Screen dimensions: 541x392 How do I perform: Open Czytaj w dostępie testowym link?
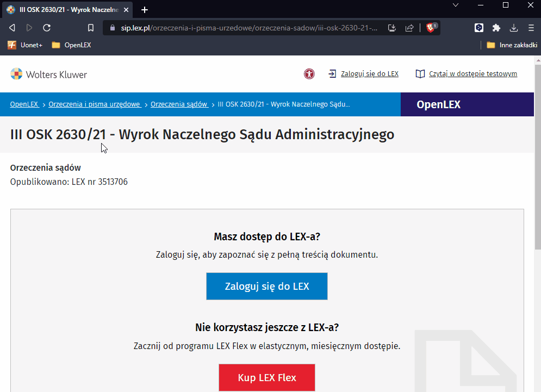click(x=473, y=73)
